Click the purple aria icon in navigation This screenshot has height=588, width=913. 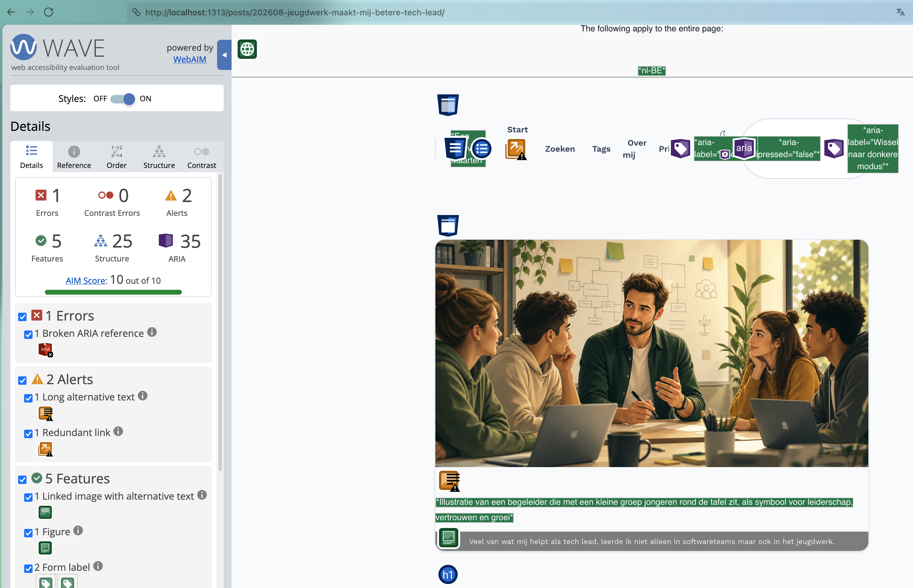pyautogui.click(x=744, y=148)
